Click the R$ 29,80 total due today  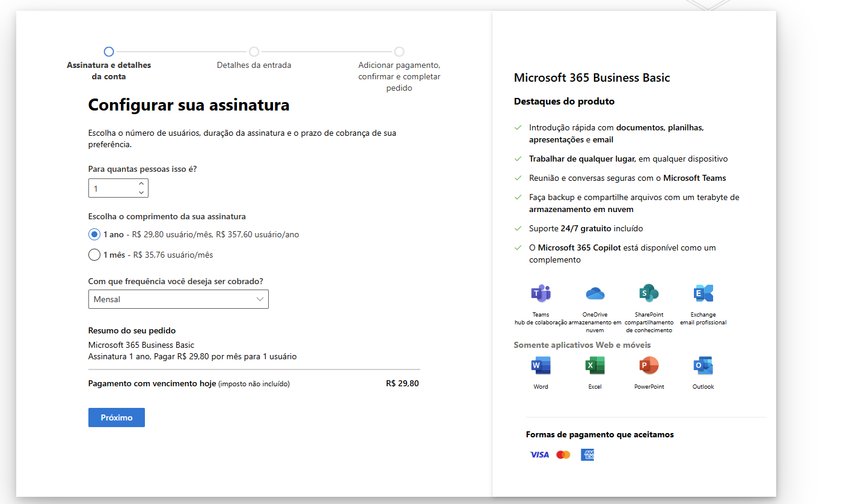coord(402,383)
